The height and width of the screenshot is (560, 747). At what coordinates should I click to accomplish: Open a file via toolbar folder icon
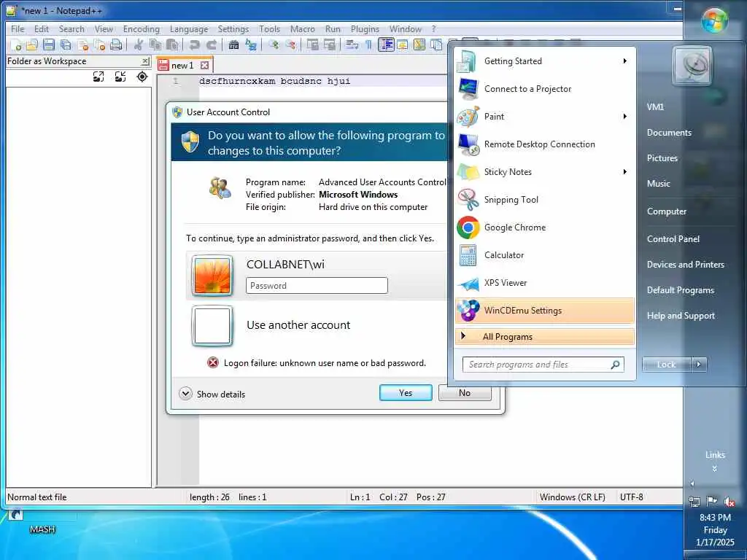coord(32,44)
